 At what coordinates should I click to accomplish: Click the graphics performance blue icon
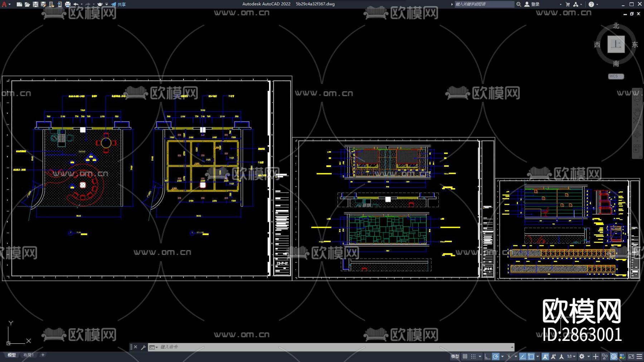click(614, 356)
